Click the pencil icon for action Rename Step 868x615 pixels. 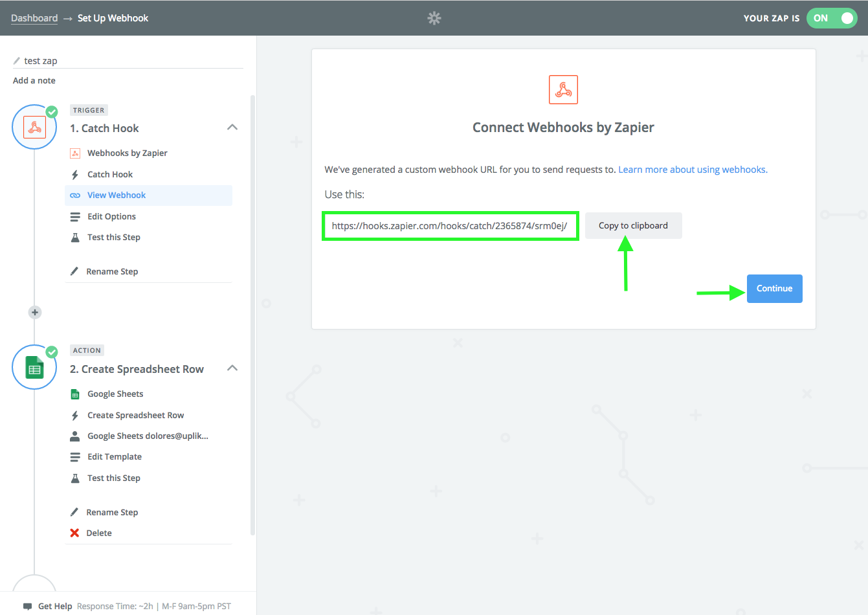pyautogui.click(x=74, y=512)
